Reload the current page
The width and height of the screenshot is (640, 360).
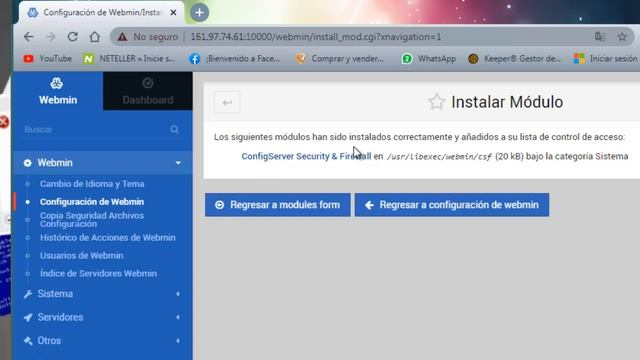coord(73,37)
